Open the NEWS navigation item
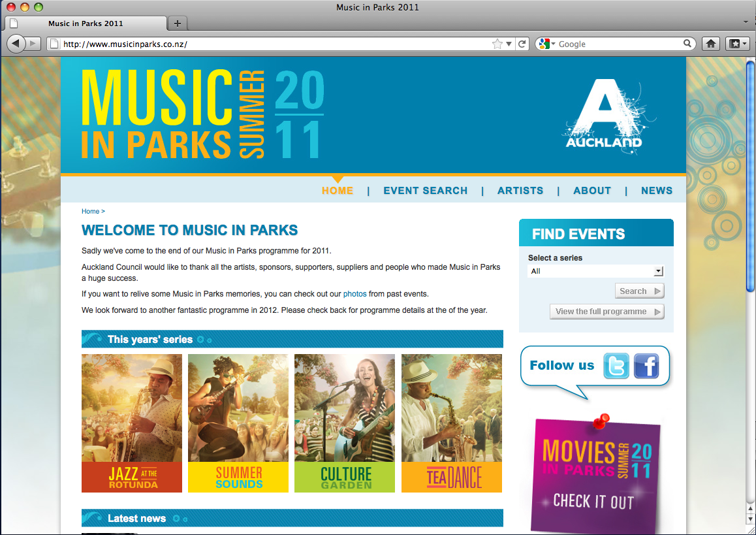The height and width of the screenshot is (535, 756). coord(657,191)
